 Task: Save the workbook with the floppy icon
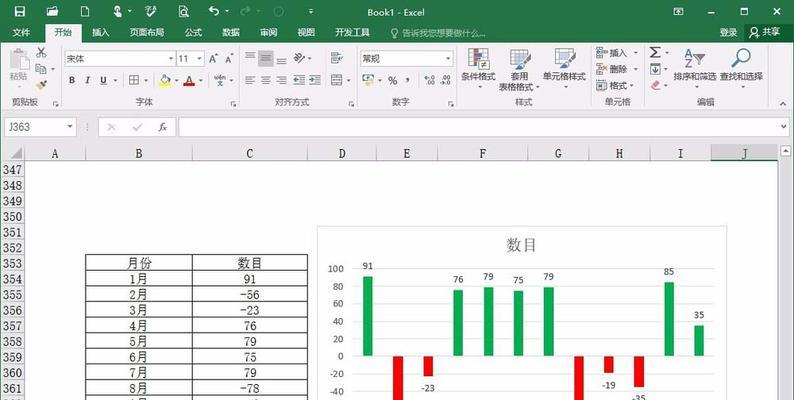(20, 11)
